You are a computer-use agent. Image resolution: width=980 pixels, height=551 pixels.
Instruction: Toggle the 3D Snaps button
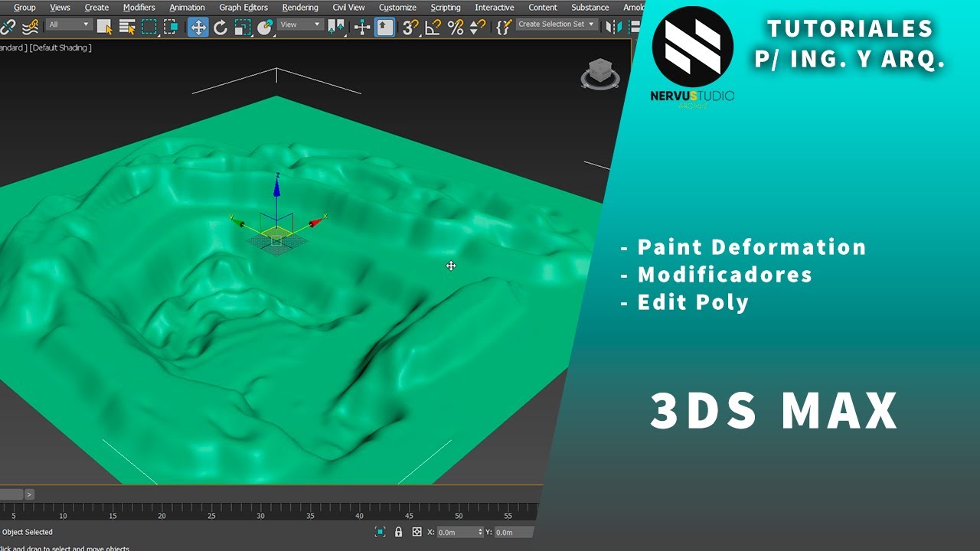[x=410, y=28]
